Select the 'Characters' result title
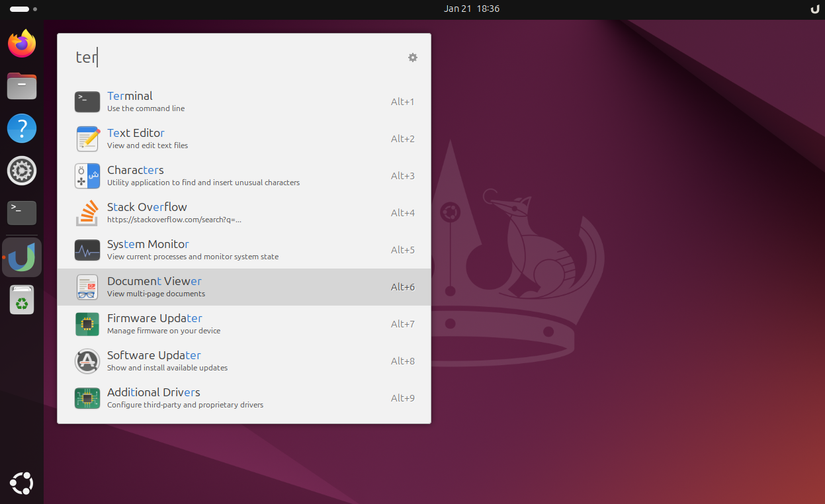 click(135, 170)
